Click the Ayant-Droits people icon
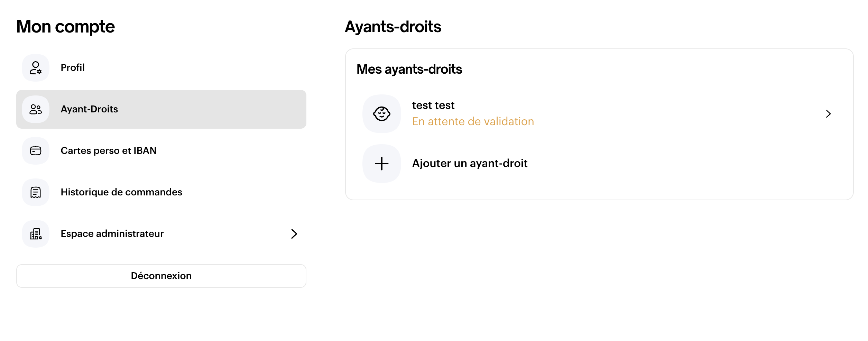 click(x=36, y=109)
